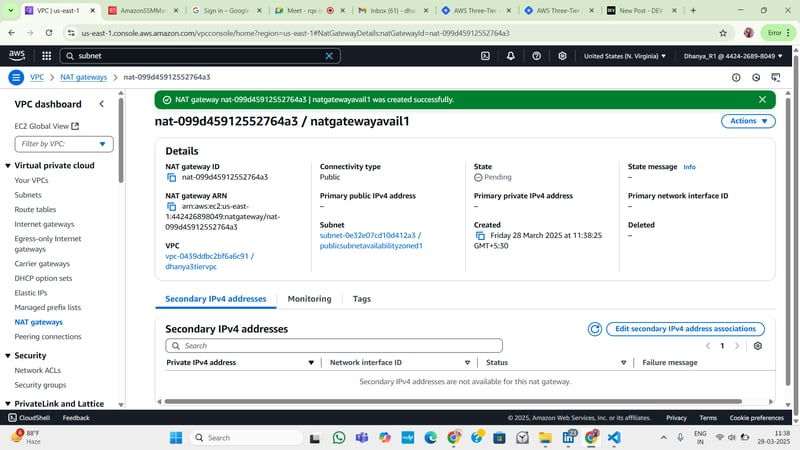Refresh the secondary IPv4 addresses table

594,329
